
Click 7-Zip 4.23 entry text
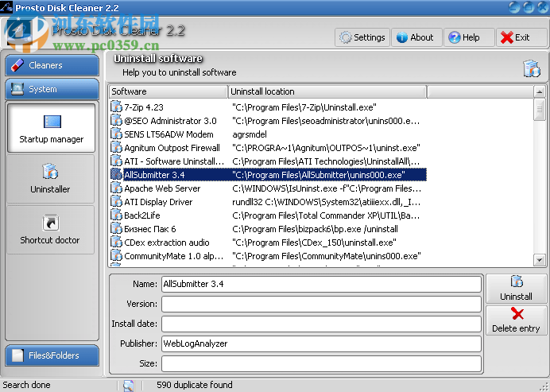(144, 107)
